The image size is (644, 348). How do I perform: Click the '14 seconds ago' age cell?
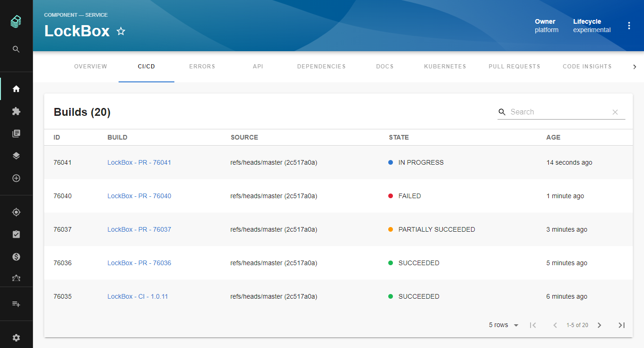point(569,162)
